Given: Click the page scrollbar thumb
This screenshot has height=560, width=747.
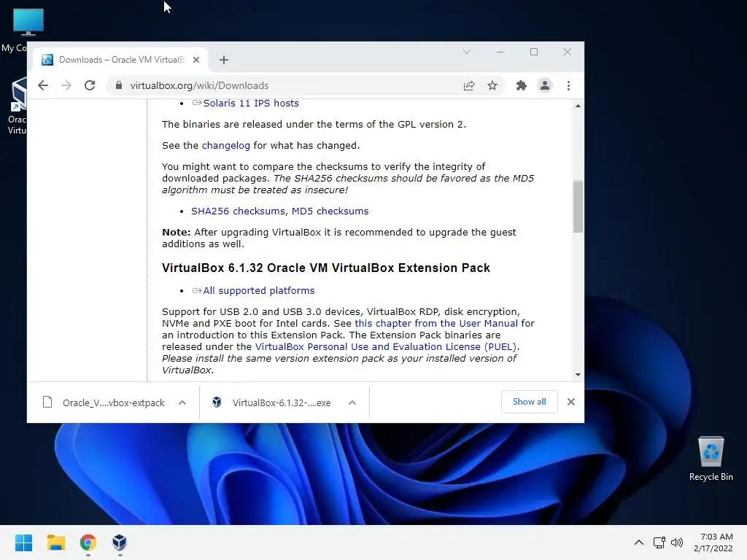Looking at the screenshot, I should click(578, 206).
